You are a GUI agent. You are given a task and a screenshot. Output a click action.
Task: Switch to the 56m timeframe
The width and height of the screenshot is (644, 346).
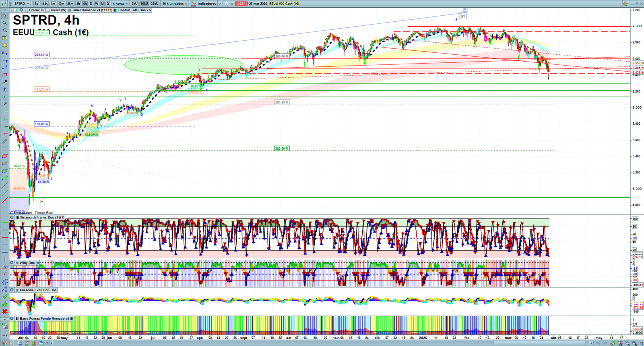tap(70, 4)
